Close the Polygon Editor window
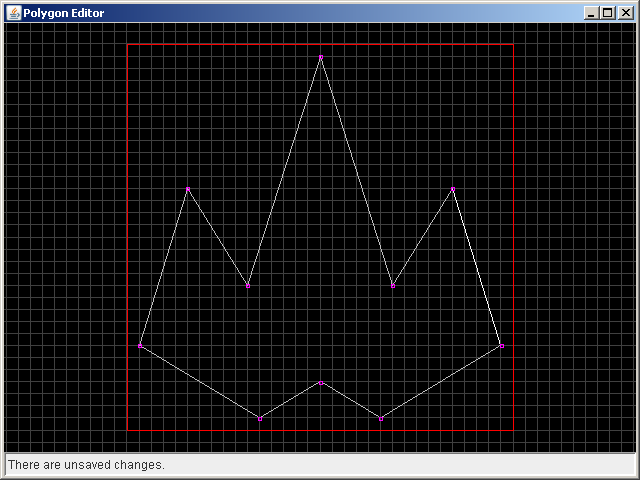 coord(624,13)
